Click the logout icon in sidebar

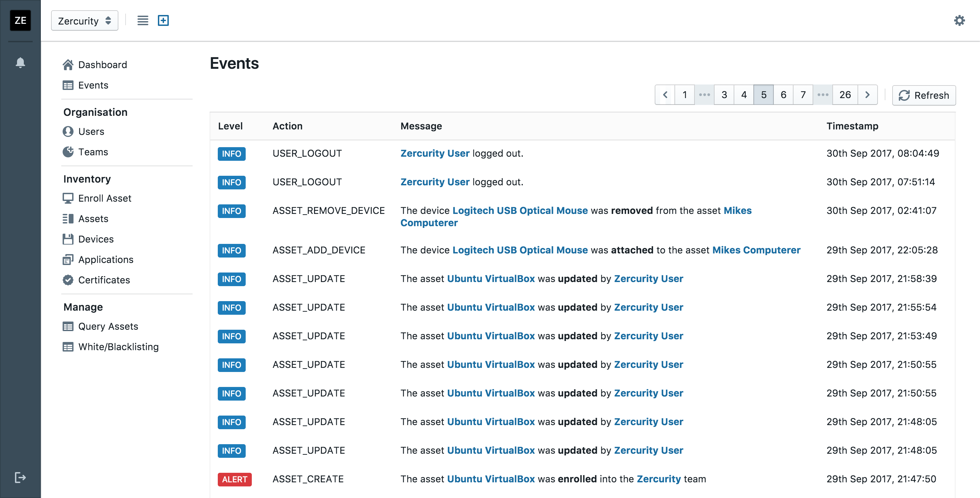click(x=20, y=477)
